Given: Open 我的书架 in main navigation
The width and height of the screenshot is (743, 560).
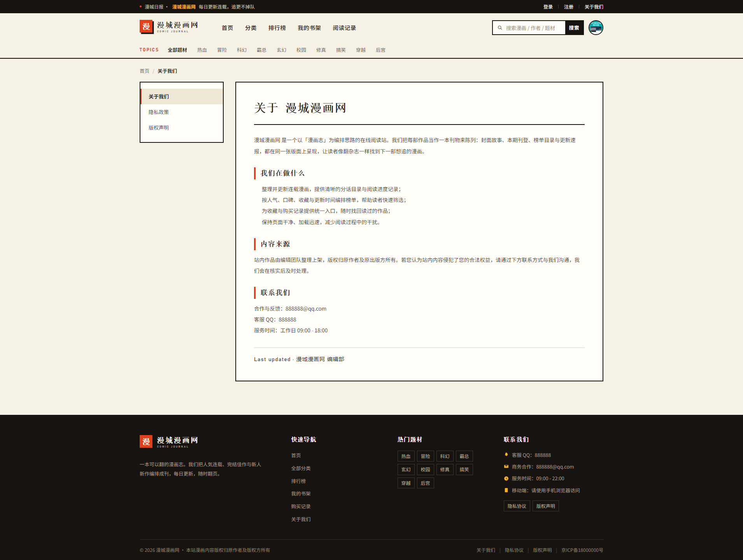Looking at the screenshot, I should (x=309, y=28).
